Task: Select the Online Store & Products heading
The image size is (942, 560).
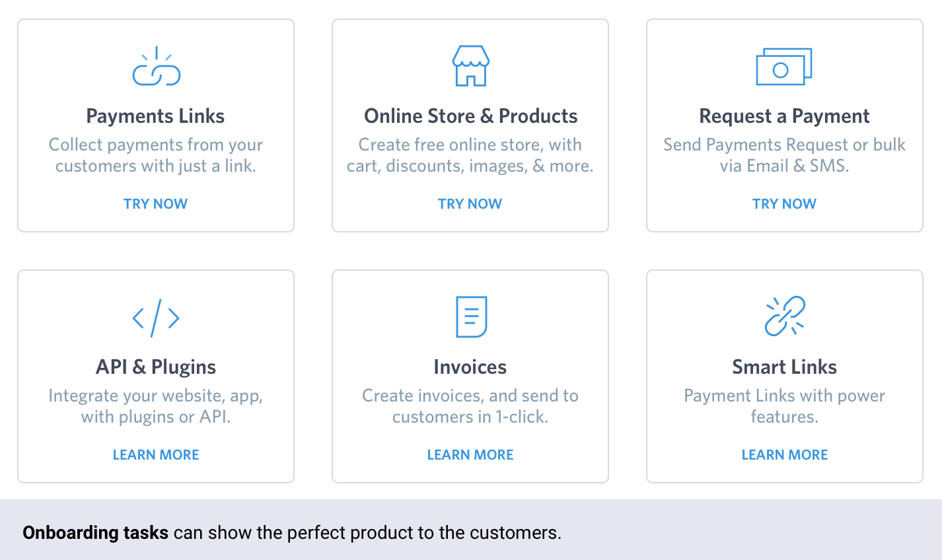Action: point(471,116)
